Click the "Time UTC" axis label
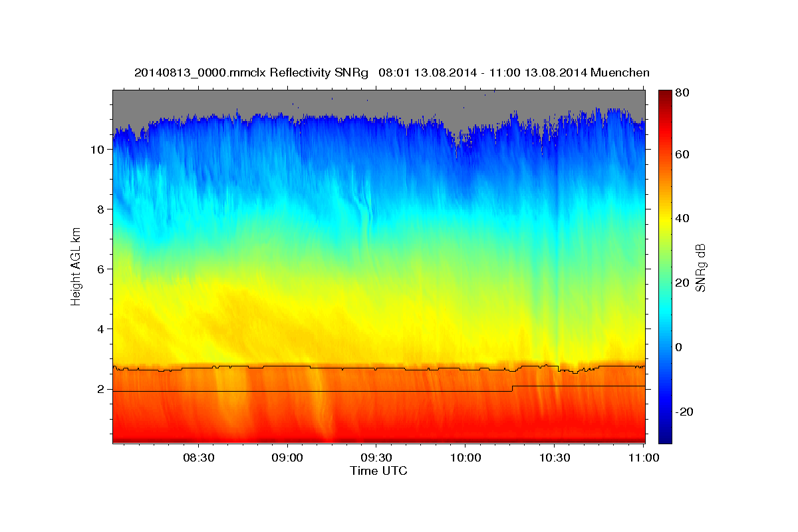Image resolution: width=798 pixels, height=532 pixels. pyautogui.click(x=378, y=471)
